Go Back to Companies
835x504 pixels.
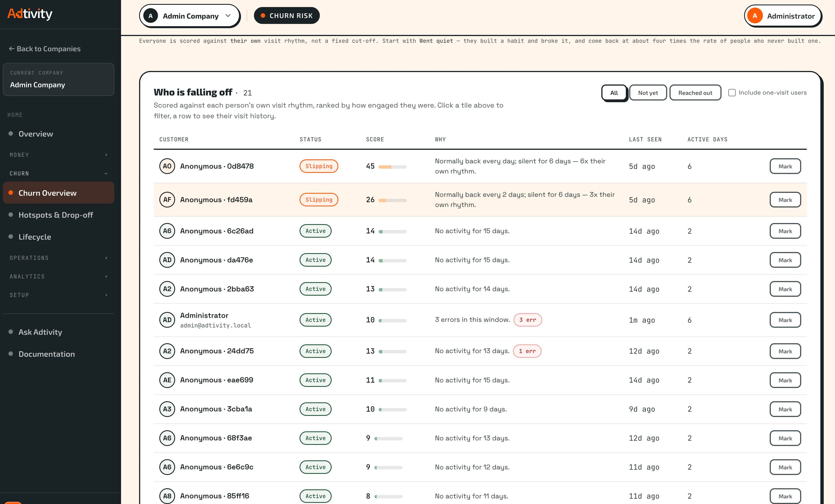[x=45, y=49]
